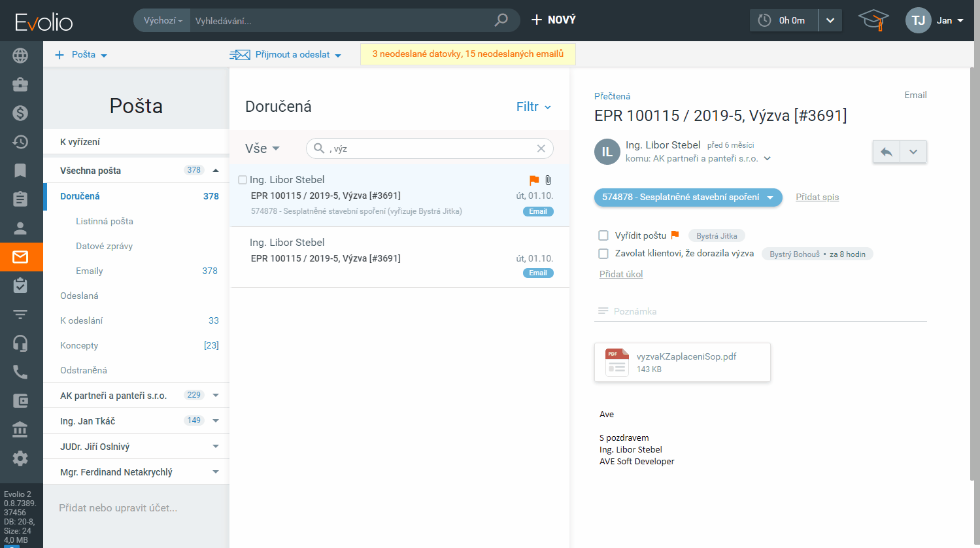Click the briefcase icon in sidebar
This screenshot has height=548, width=980.
[x=20, y=84]
